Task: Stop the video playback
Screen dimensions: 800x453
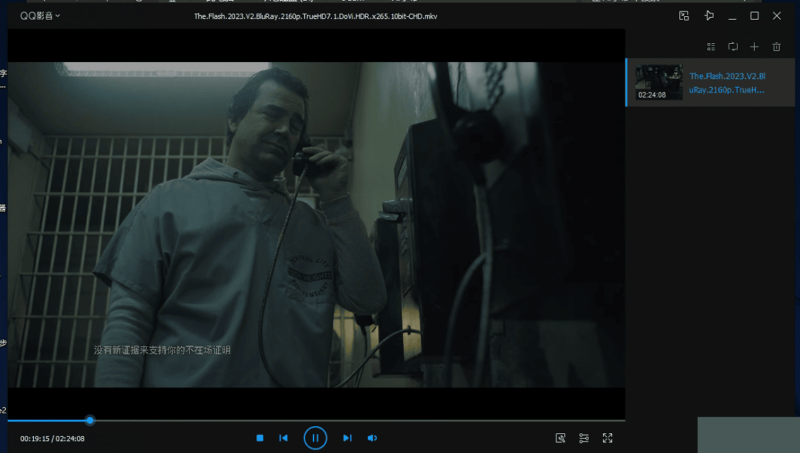Action: tap(260, 438)
